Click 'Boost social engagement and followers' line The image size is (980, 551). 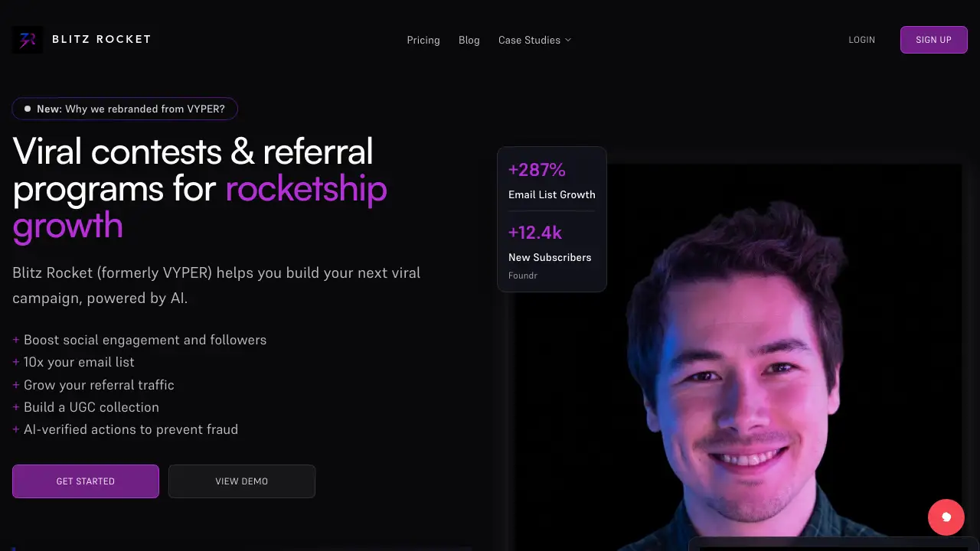click(x=139, y=340)
